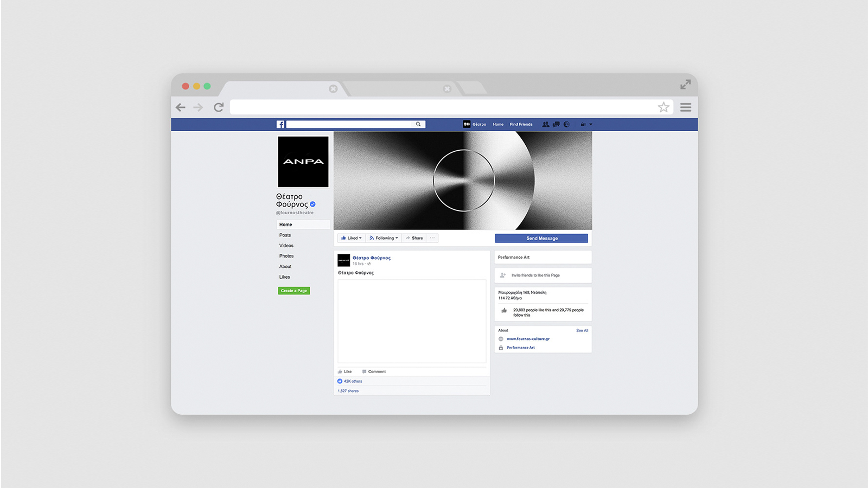Open the empty post image area
The width and height of the screenshot is (868, 488).
[412, 321]
